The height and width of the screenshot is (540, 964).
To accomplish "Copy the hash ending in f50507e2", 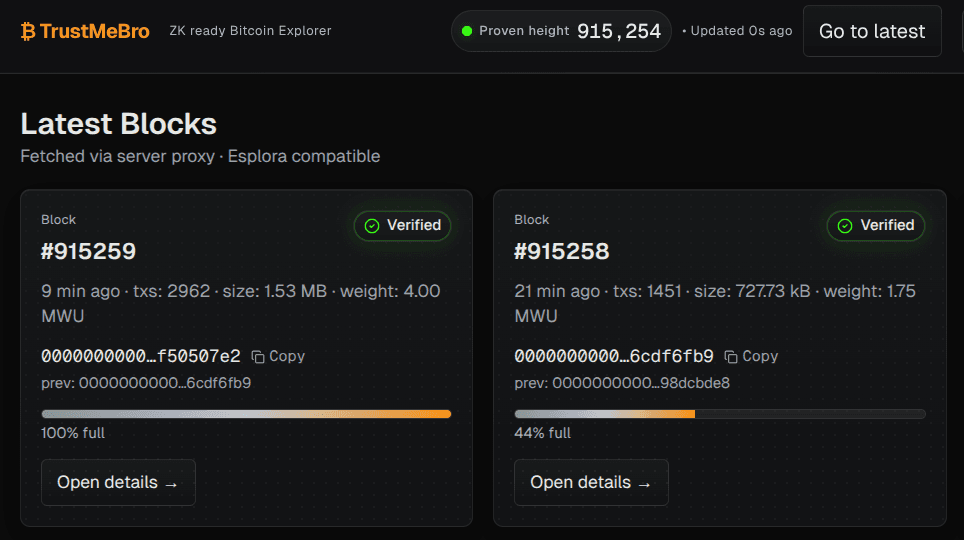I will click(x=278, y=356).
